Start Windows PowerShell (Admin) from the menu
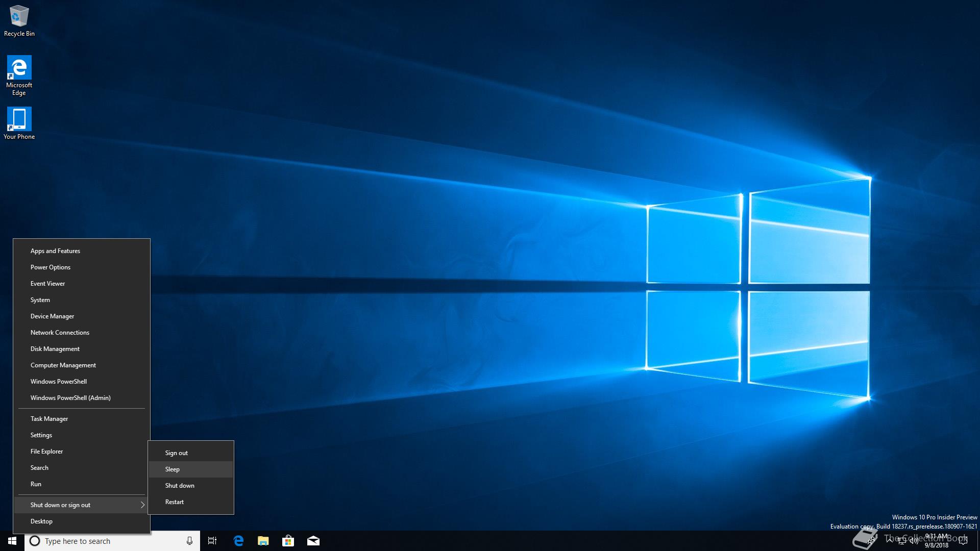The image size is (980, 551). (x=82, y=398)
